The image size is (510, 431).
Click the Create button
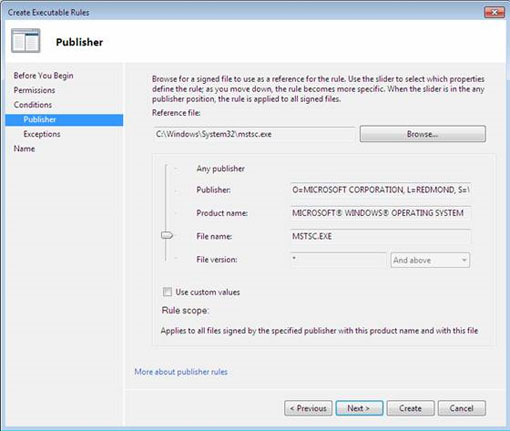[x=411, y=408]
